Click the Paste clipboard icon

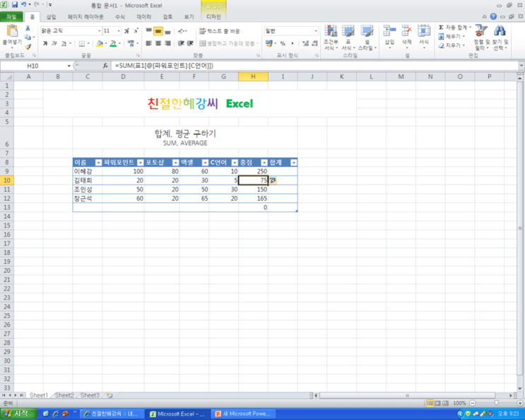pyautogui.click(x=12, y=31)
